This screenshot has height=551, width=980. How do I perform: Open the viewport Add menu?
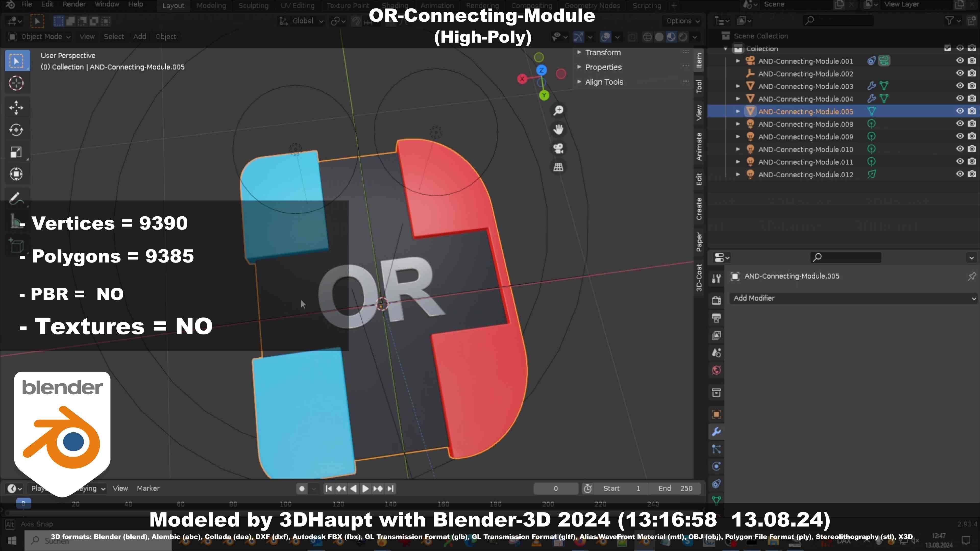click(x=140, y=36)
